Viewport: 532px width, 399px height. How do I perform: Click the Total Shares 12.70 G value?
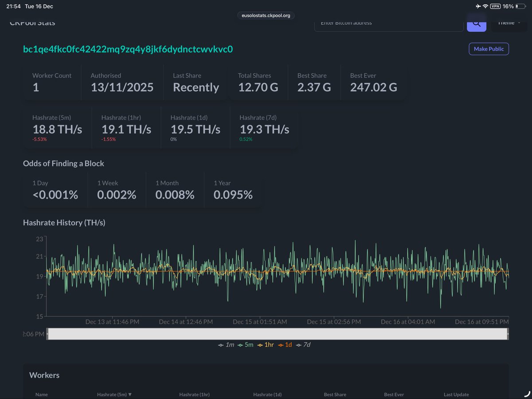click(258, 88)
